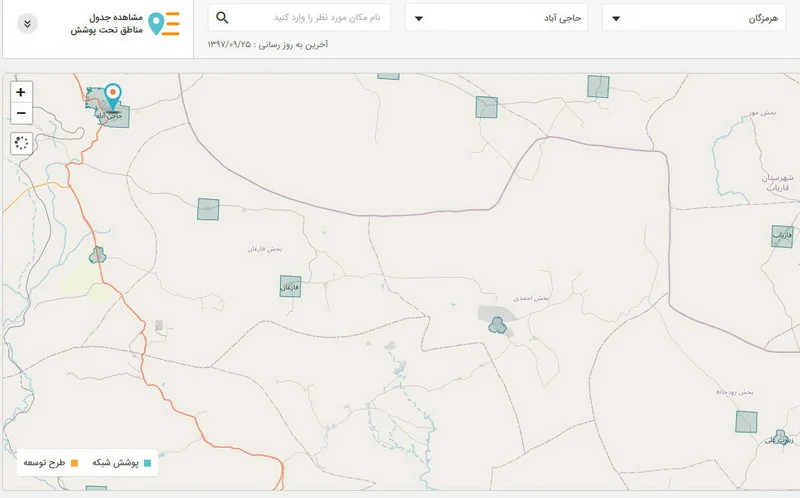Click the بخش فارغان map label
This screenshot has width=800, height=498.
[265, 249]
